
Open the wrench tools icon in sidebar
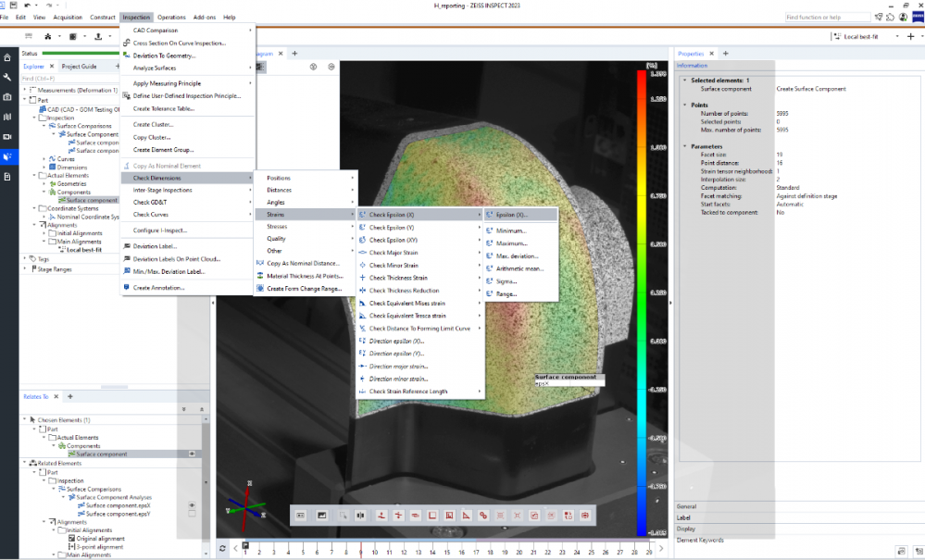tap(7, 78)
